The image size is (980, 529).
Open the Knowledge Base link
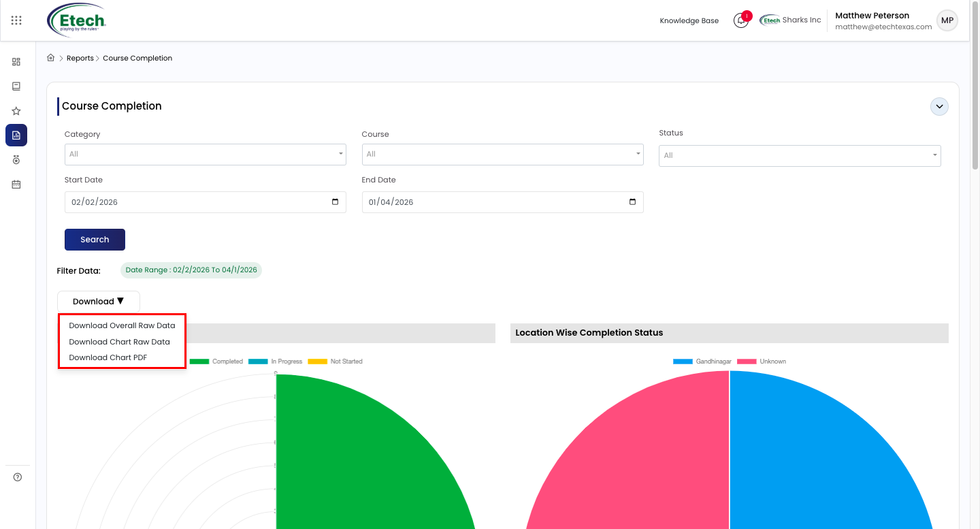pos(689,20)
